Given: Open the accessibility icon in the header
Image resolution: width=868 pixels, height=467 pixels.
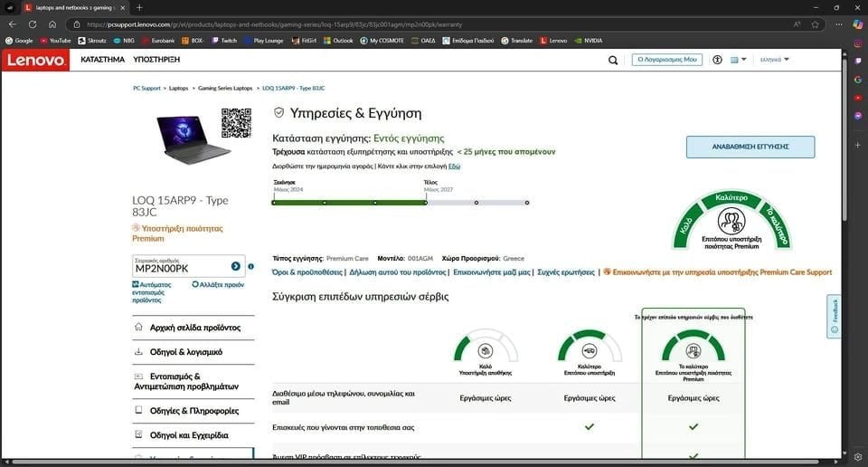Looking at the screenshot, I should [717, 60].
